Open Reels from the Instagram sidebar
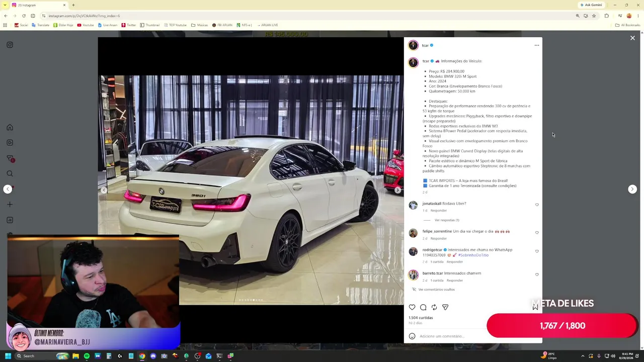Viewport: 644px width, 362px height. (x=10, y=143)
